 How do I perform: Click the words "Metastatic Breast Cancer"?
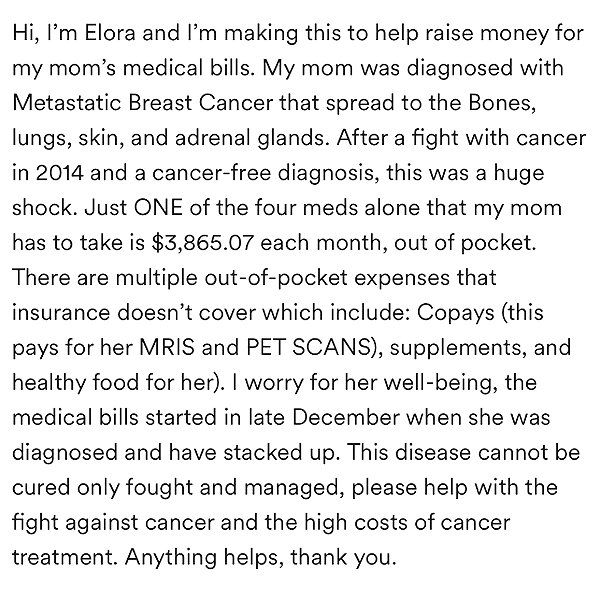pos(143,103)
